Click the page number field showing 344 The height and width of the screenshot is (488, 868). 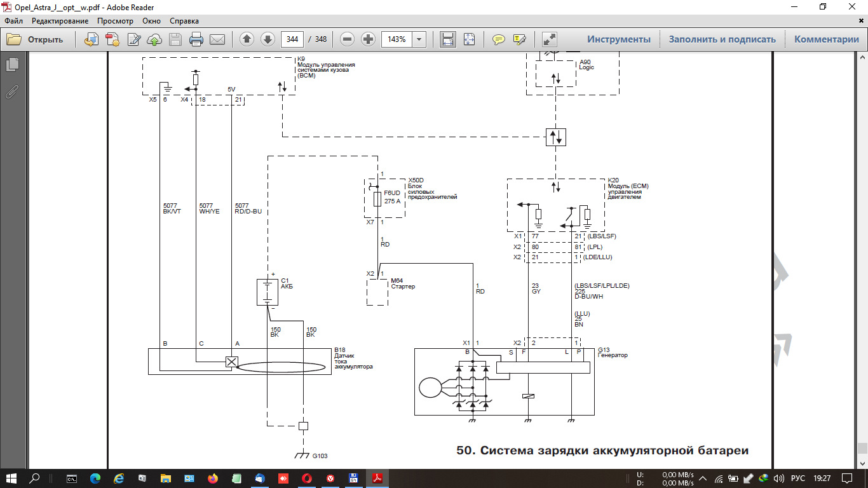[x=292, y=39]
